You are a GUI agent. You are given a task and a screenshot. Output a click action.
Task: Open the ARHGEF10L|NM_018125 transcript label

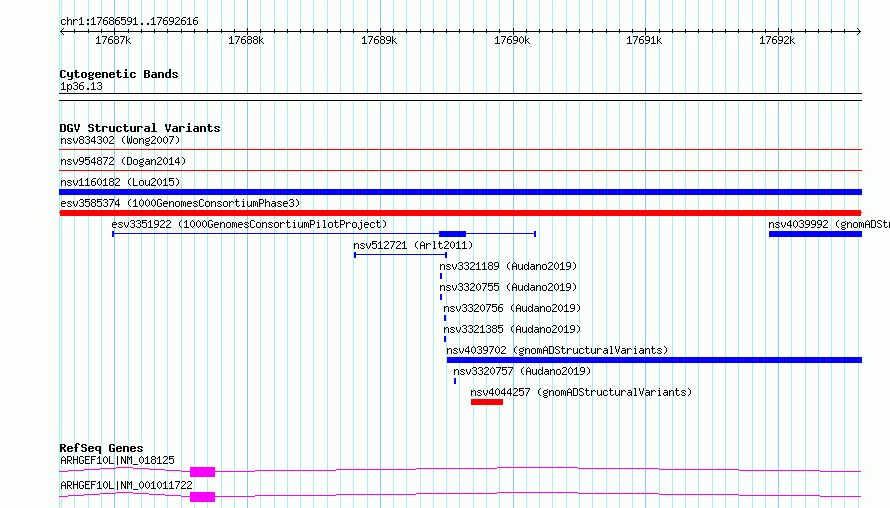click(x=117, y=460)
